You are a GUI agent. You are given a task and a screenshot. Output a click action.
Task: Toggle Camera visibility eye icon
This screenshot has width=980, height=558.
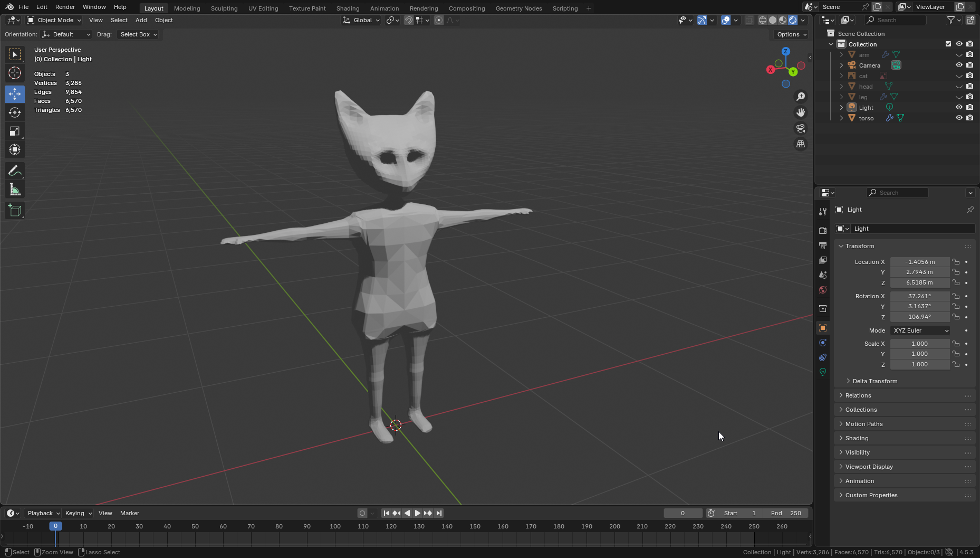click(959, 65)
